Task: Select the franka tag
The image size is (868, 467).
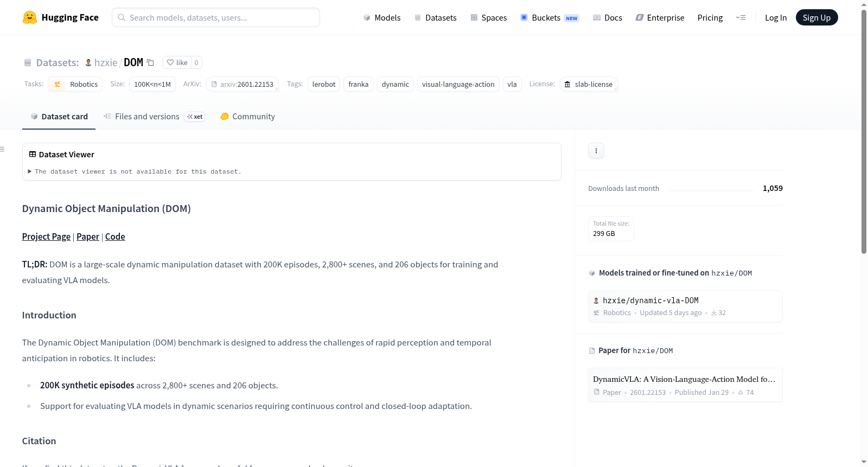Action: click(359, 84)
